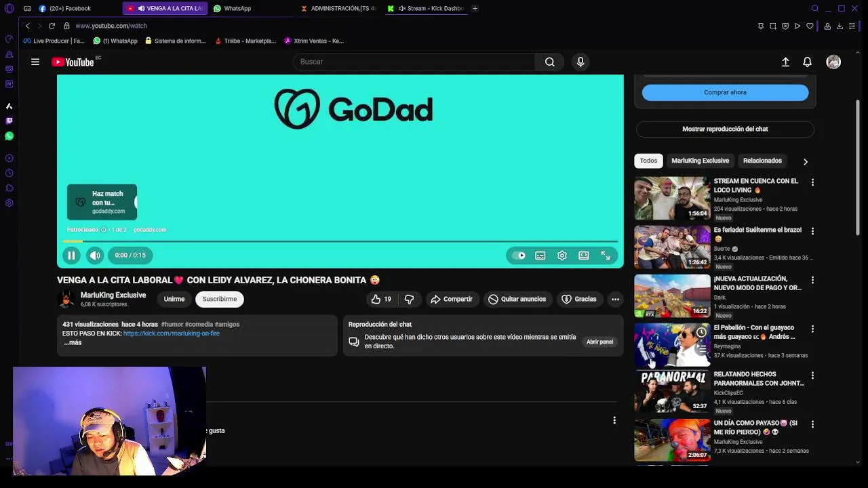Pause the ad with the pause button
This screenshot has width=868, height=488.
click(x=71, y=256)
